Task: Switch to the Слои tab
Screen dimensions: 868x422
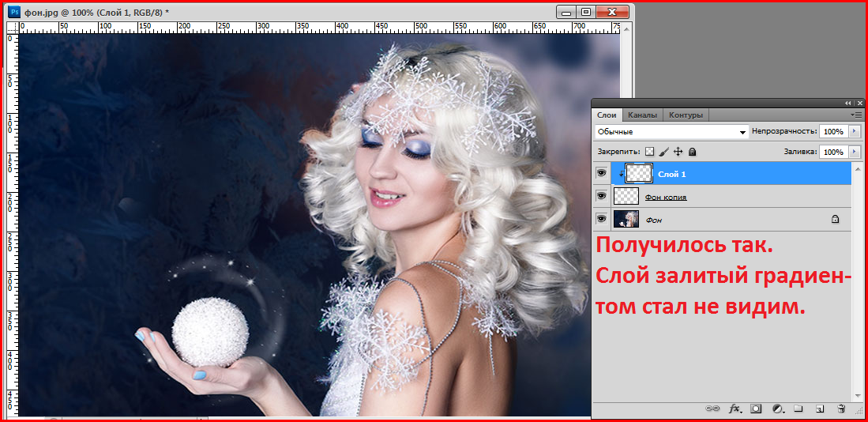Action: pyautogui.click(x=607, y=115)
